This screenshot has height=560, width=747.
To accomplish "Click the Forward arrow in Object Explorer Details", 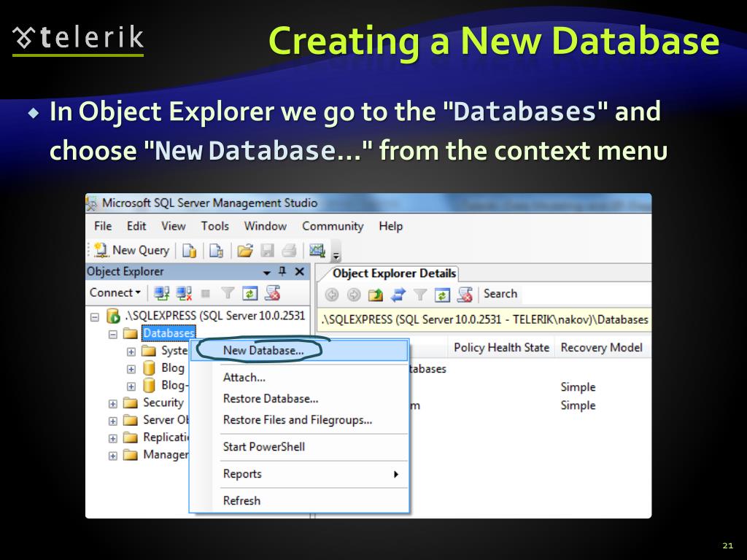I will pos(354,295).
